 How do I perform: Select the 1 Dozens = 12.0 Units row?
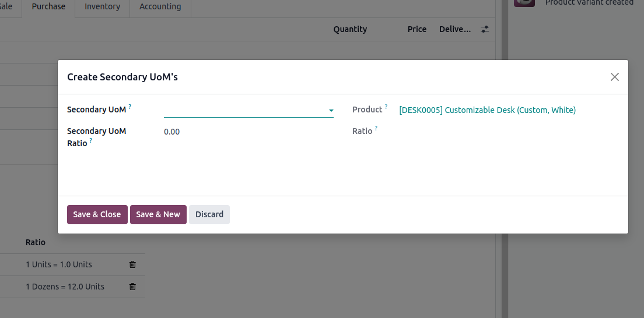pos(65,287)
